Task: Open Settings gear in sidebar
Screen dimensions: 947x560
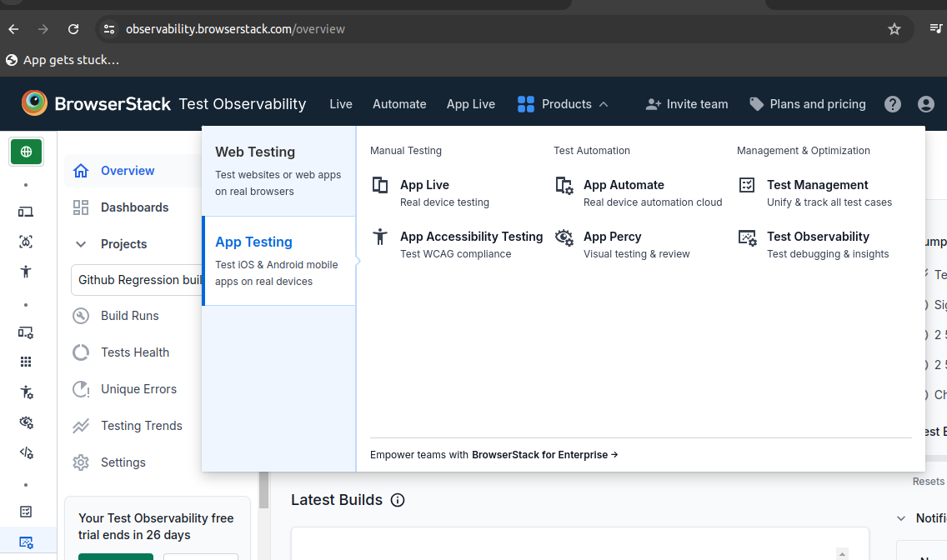Action: [81, 462]
